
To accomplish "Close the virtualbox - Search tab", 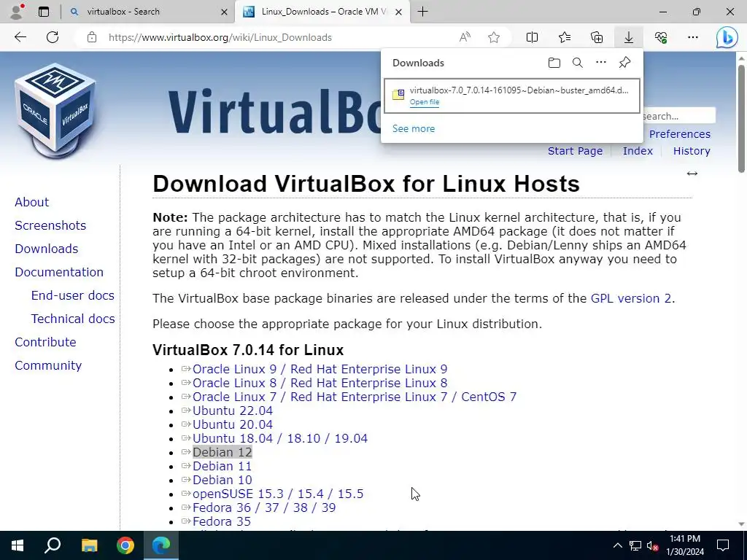I will (x=224, y=12).
